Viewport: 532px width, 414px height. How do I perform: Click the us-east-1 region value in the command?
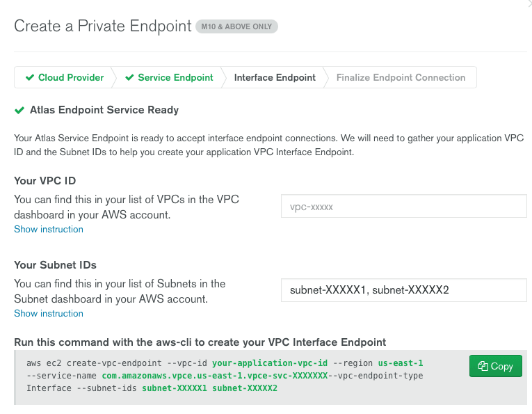pyautogui.click(x=401, y=363)
